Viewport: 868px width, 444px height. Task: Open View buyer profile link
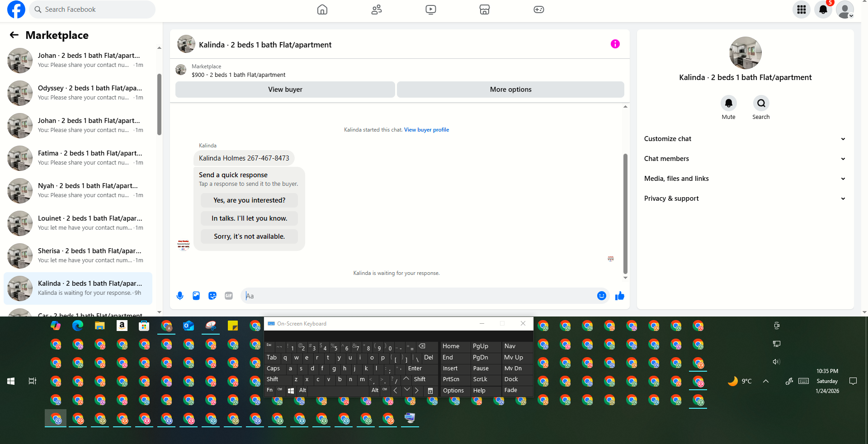[426, 130]
